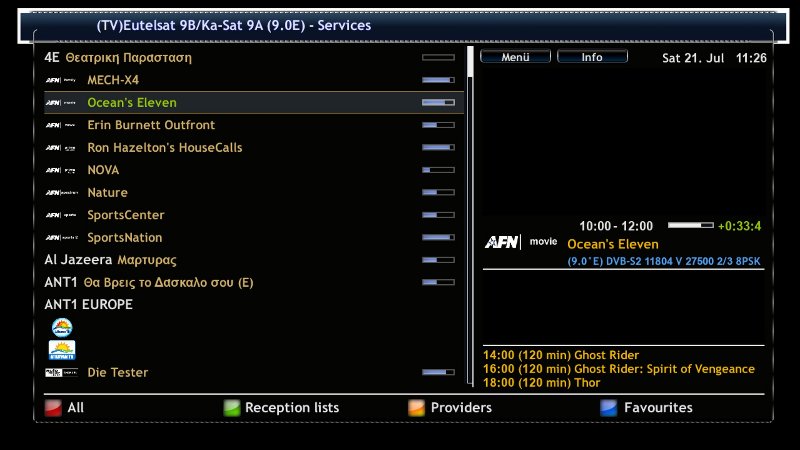The height and width of the screenshot is (450, 800).
Task: Click the orange color key icon
Action: (416, 408)
